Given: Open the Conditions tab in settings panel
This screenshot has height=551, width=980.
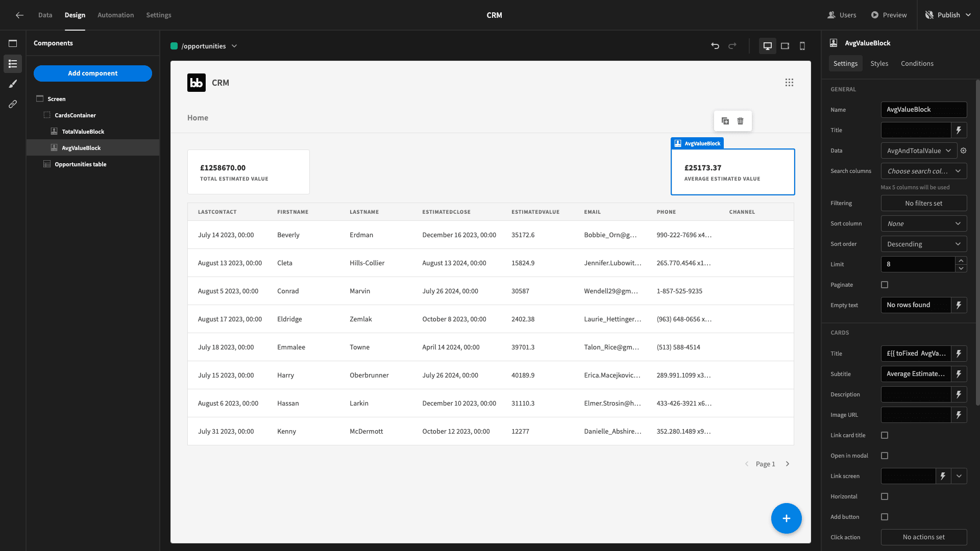Looking at the screenshot, I should 917,63.
